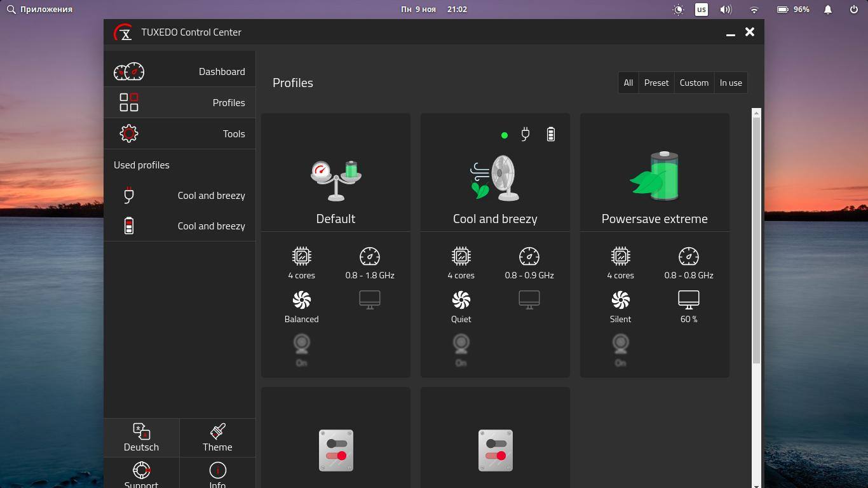Click the battery icon on Cool and breezy card
The height and width of the screenshot is (488, 868).
551,134
